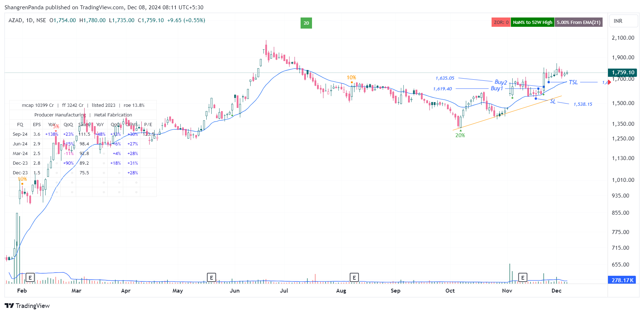Click the EPS column header

(37, 125)
